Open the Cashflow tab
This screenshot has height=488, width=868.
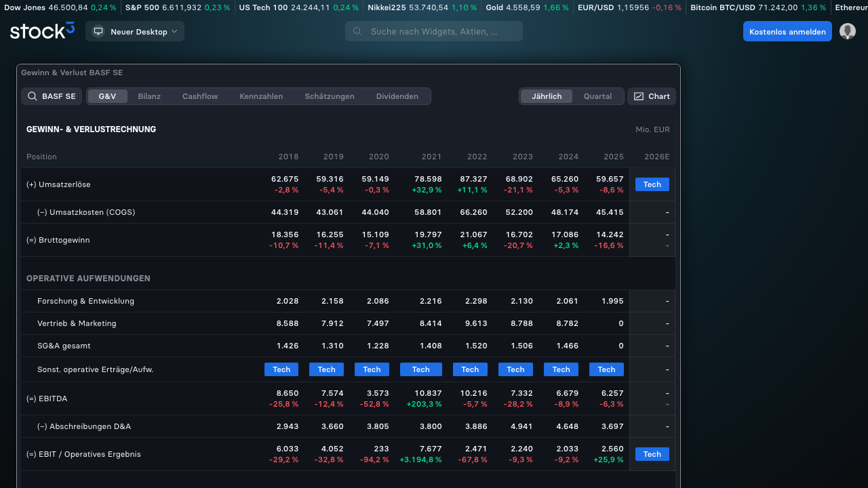pos(200,96)
